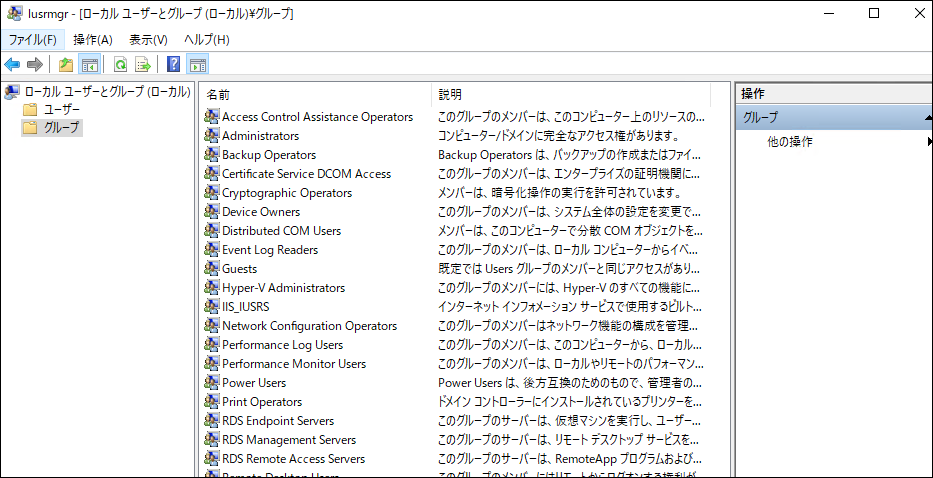This screenshot has width=933, height=478.
Task: Select the ユーザー folder in the tree
Action: click(x=62, y=109)
